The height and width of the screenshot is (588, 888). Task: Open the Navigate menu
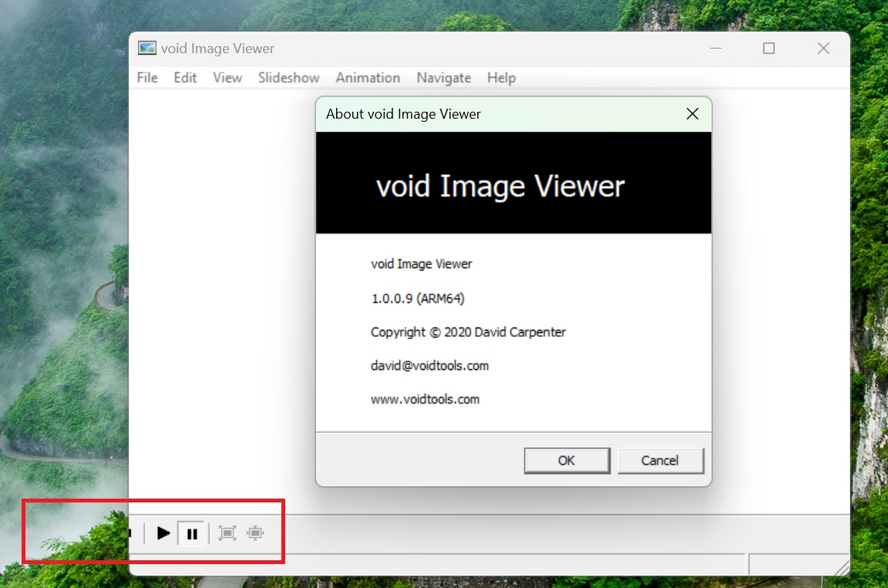[x=444, y=77]
